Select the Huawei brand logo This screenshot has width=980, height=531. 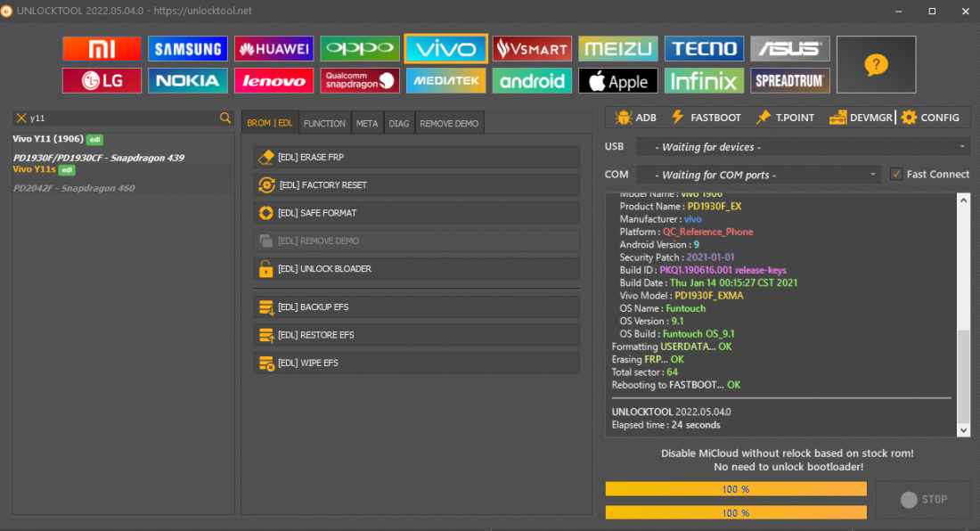point(274,49)
